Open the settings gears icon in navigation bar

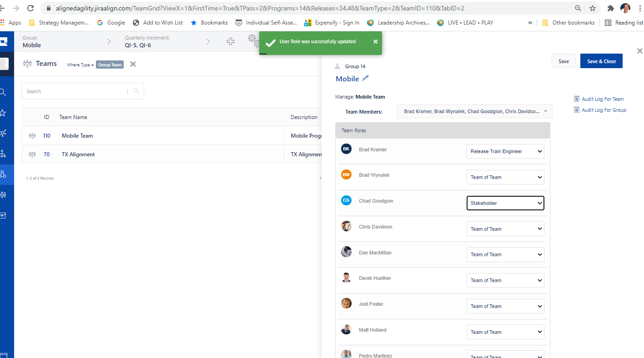click(x=253, y=41)
